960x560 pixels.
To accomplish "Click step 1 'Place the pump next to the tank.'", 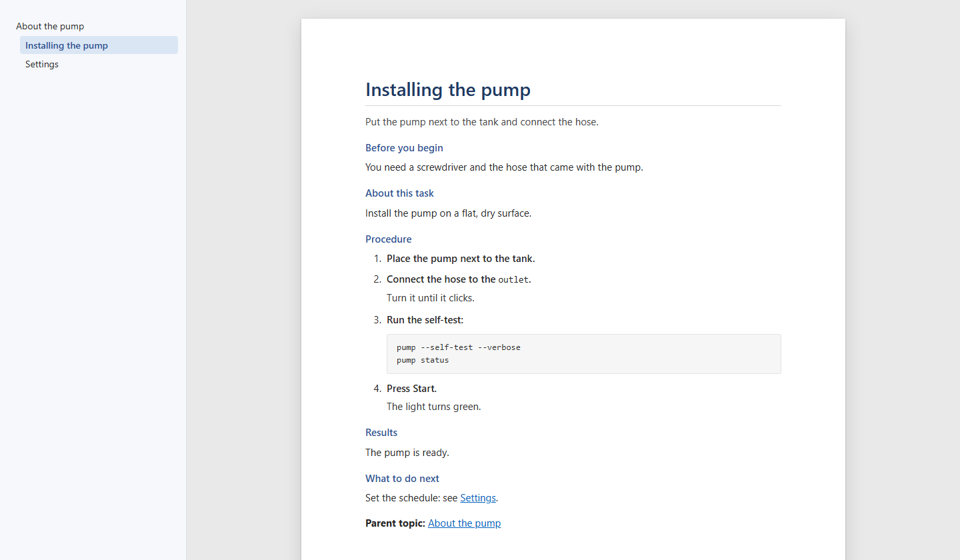I will [461, 259].
